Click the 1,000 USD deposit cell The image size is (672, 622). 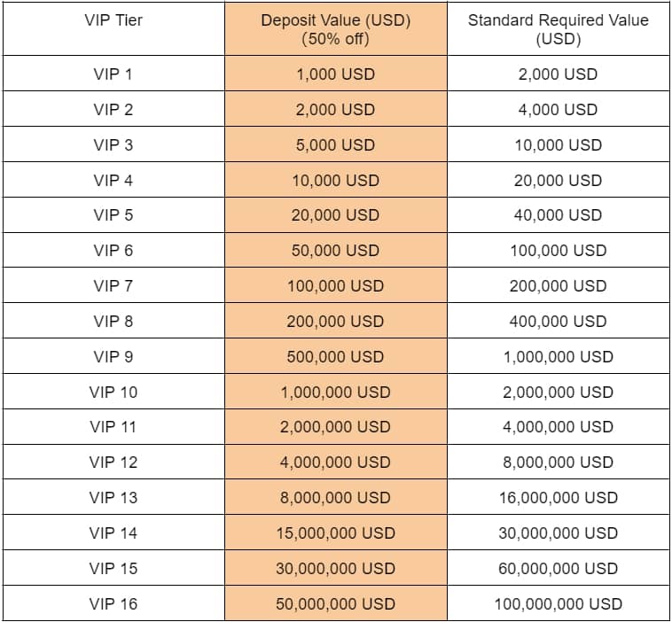(x=335, y=74)
